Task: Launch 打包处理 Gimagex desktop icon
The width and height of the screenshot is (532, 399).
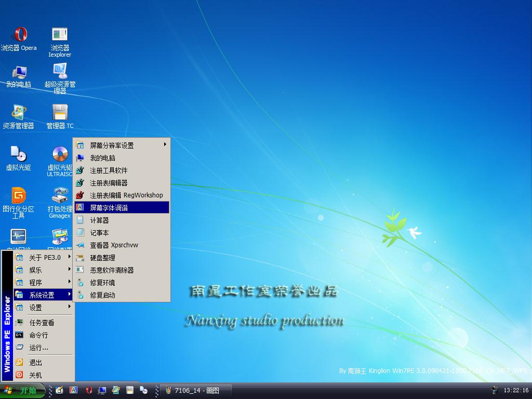Action: [60, 203]
